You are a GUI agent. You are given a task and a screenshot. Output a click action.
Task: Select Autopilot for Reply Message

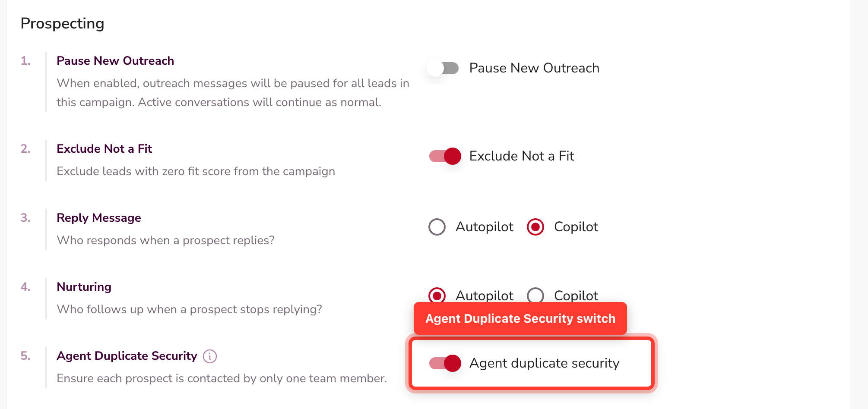coord(437,227)
